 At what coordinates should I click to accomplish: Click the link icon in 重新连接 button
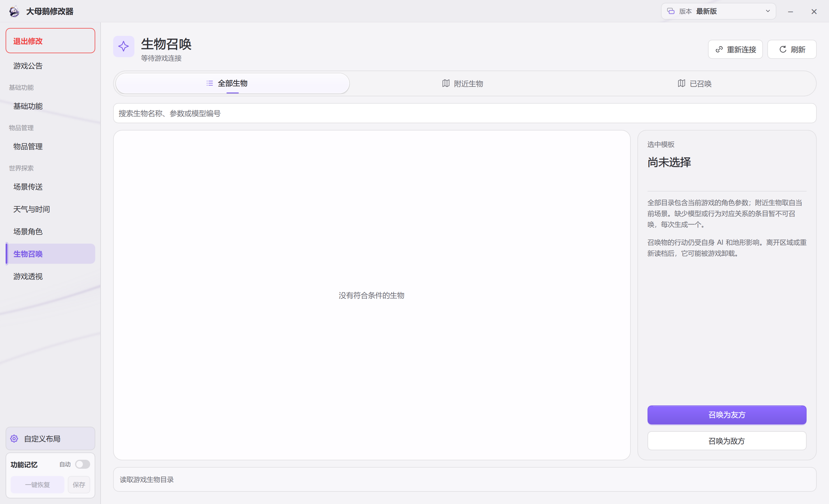[719, 50]
